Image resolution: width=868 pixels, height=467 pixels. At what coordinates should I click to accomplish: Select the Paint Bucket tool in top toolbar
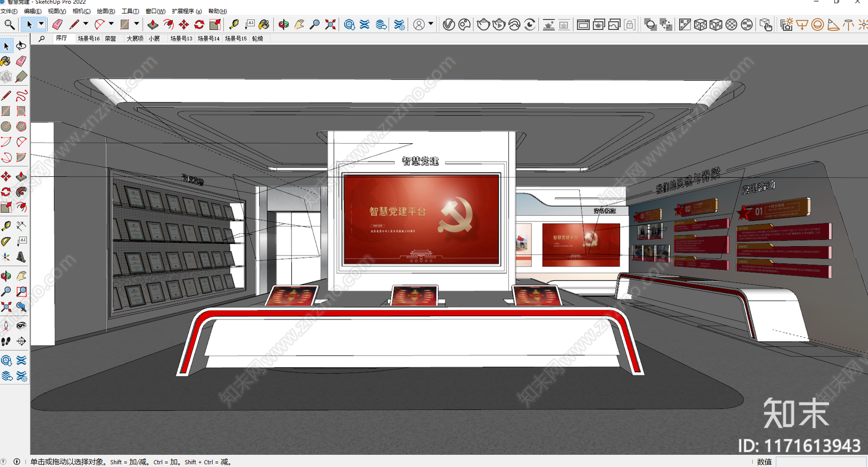click(264, 24)
